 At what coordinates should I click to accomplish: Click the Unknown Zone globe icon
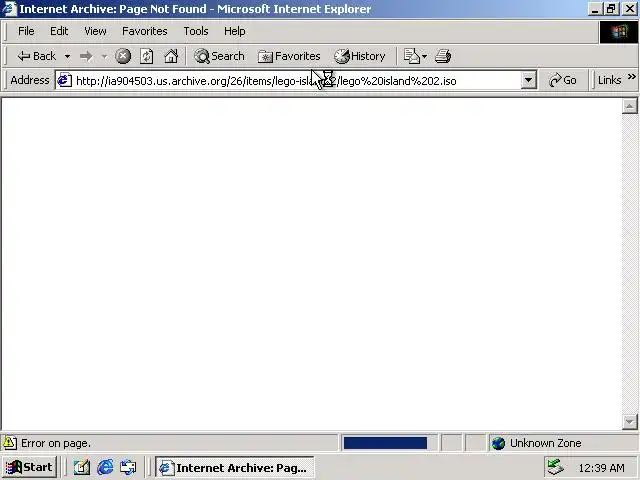click(498, 443)
